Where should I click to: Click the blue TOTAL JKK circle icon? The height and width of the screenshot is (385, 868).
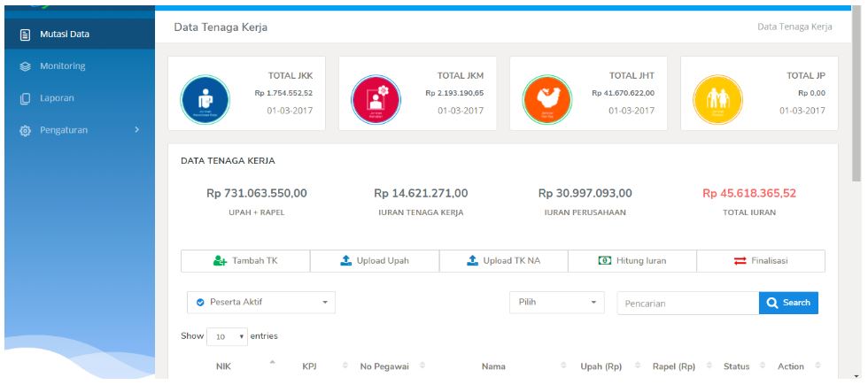coord(205,99)
